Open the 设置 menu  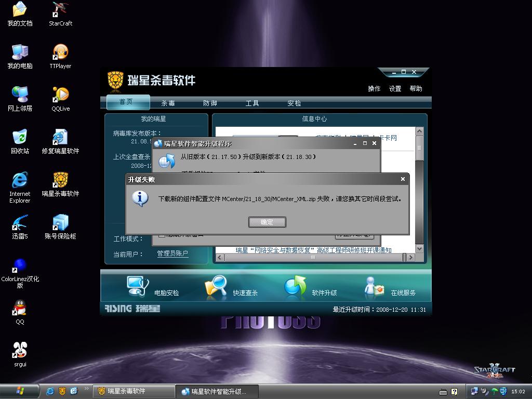pyautogui.click(x=395, y=88)
